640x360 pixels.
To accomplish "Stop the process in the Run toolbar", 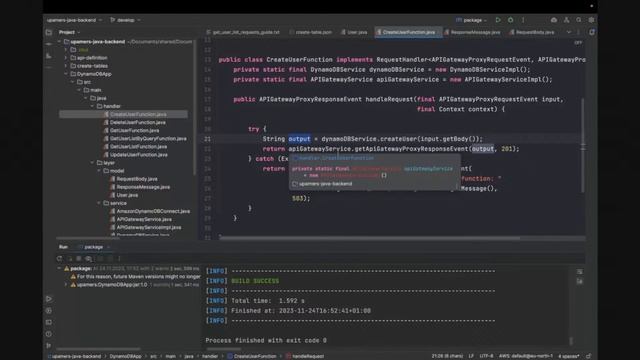I will pyautogui.click(x=79, y=258).
